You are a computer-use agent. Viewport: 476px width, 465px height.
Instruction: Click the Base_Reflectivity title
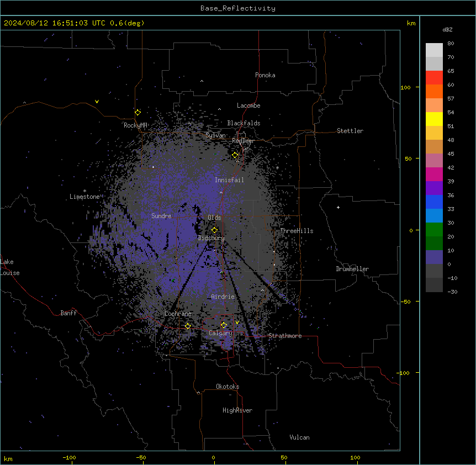click(x=238, y=8)
